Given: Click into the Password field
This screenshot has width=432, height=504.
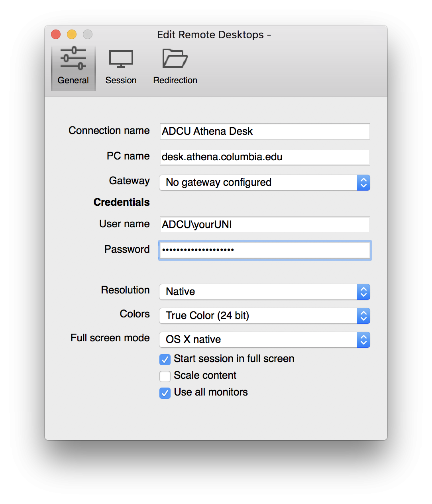Looking at the screenshot, I should pyautogui.click(x=265, y=250).
